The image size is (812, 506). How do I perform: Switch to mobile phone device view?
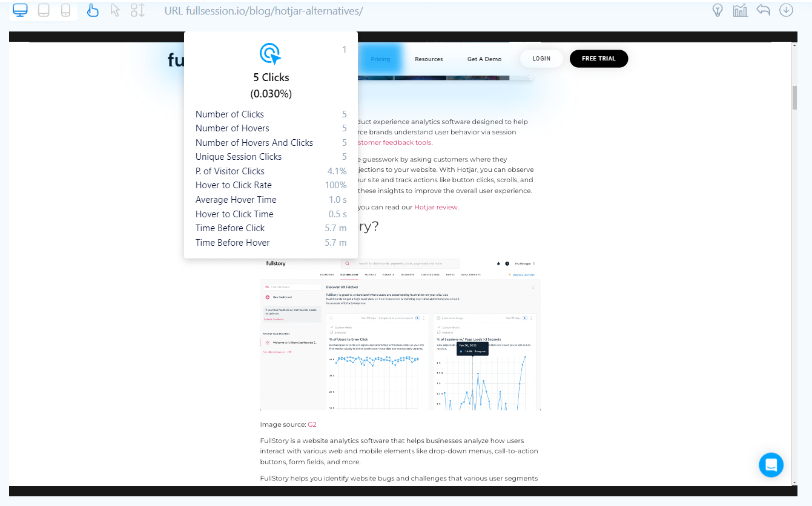point(66,10)
